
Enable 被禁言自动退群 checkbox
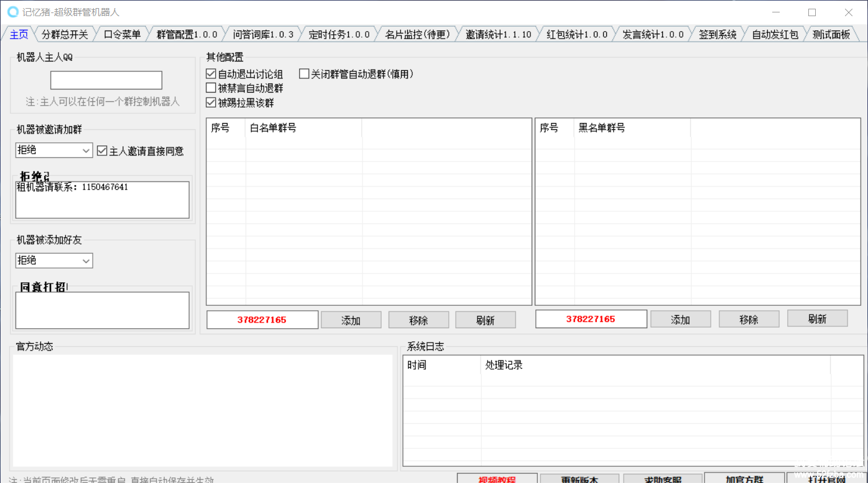coord(244,88)
